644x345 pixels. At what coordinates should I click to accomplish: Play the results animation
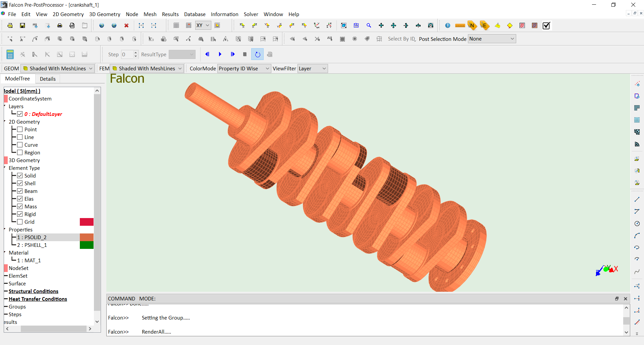(x=220, y=54)
